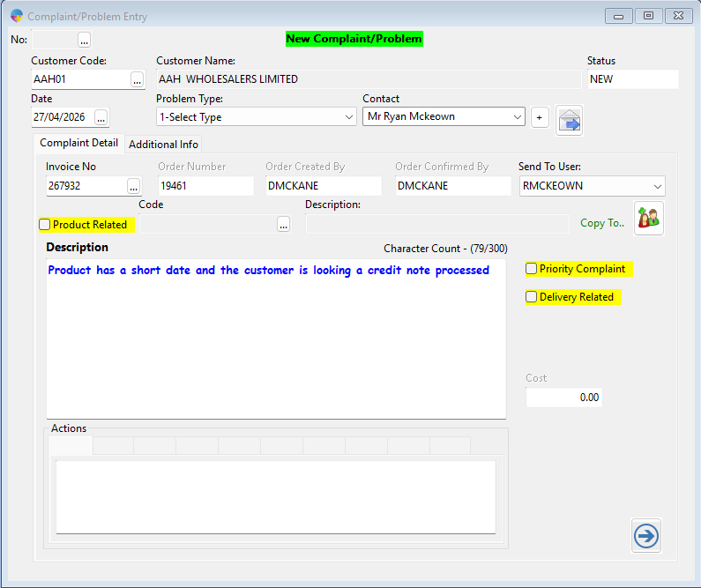Click the plus button to add contact

540,117
